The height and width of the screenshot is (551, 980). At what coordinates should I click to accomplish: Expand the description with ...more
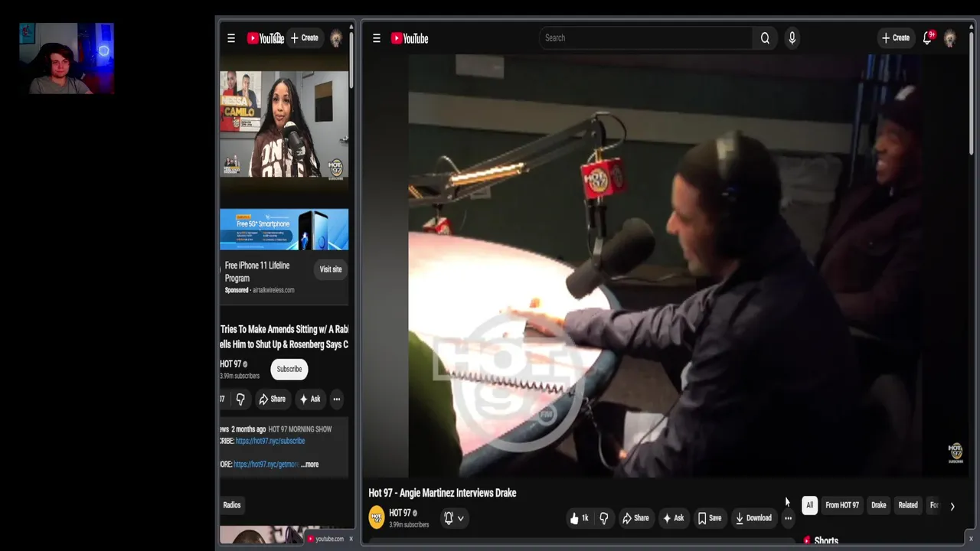coord(309,465)
